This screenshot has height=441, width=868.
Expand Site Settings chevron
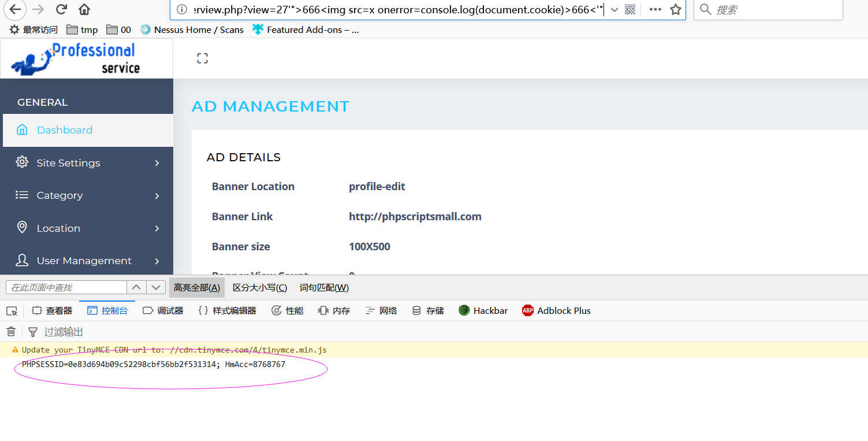pos(157,163)
